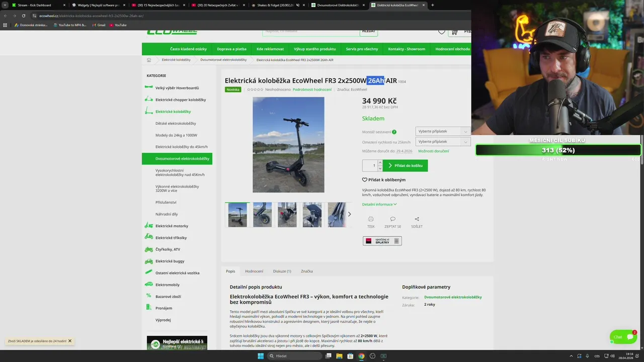Click the green help icon beside Montáž sestavení
The image size is (644, 362).
pyautogui.click(x=394, y=132)
